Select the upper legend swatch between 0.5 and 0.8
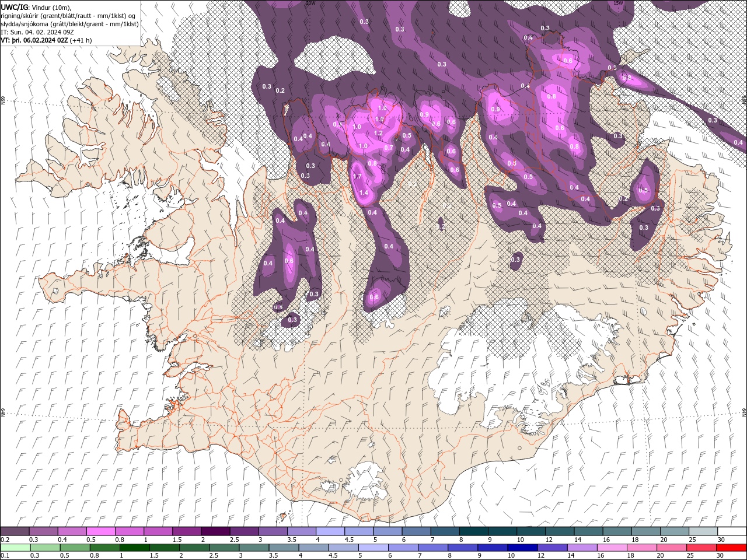The height and width of the screenshot is (560, 747). point(101,531)
